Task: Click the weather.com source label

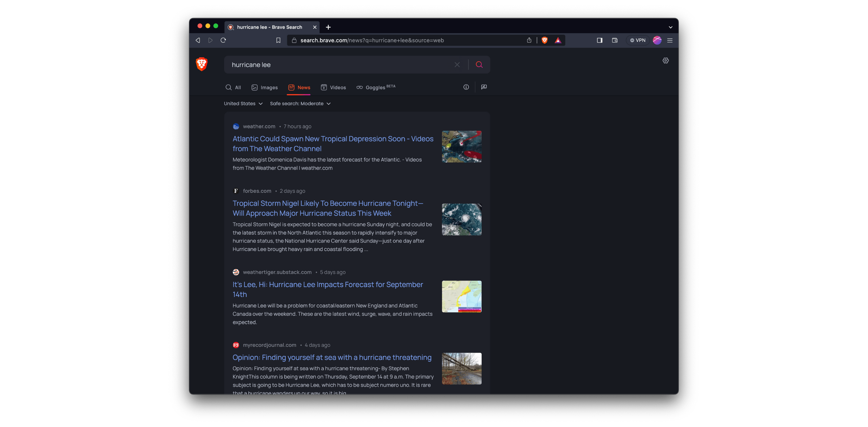Action: point(259,127)
